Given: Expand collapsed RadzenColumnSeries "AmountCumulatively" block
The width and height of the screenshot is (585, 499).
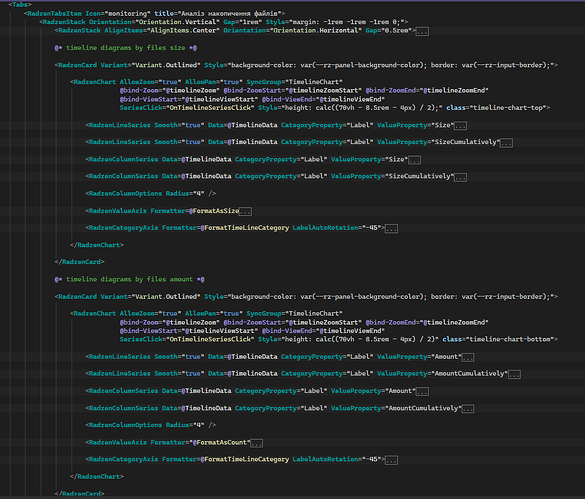Looking at the screenshot, I should pos(468,409).
